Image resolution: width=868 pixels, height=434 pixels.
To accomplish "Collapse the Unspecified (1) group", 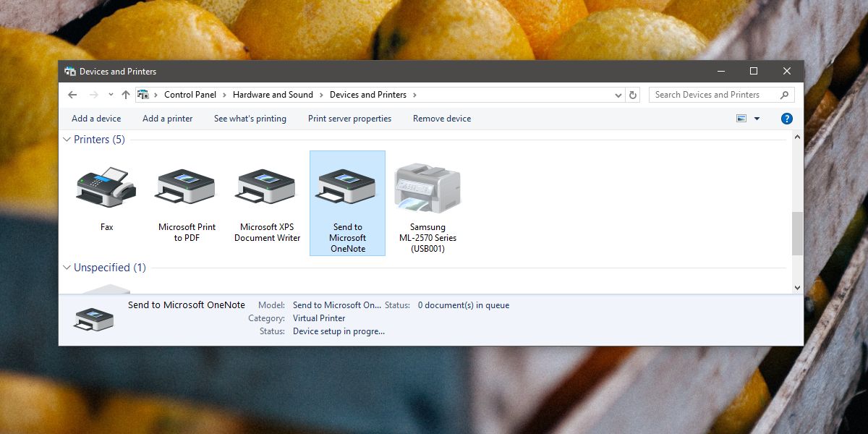I will coord(67,268).
